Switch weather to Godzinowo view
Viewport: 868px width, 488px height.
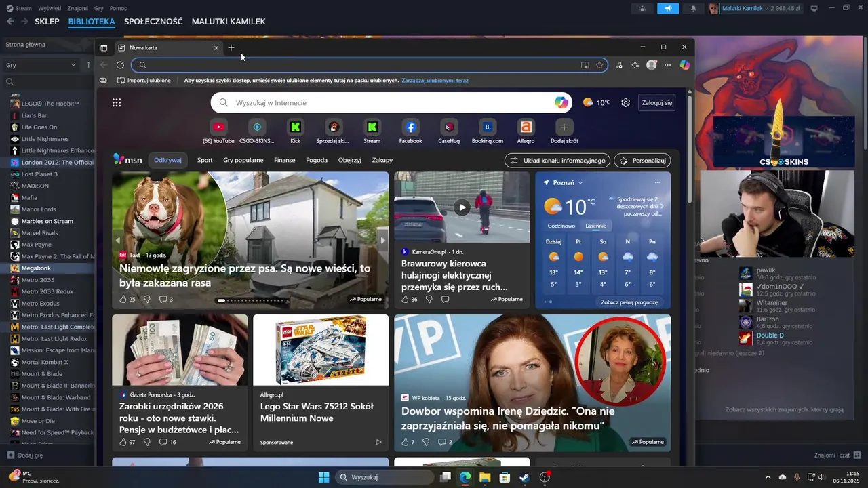(x=561, y=226)
